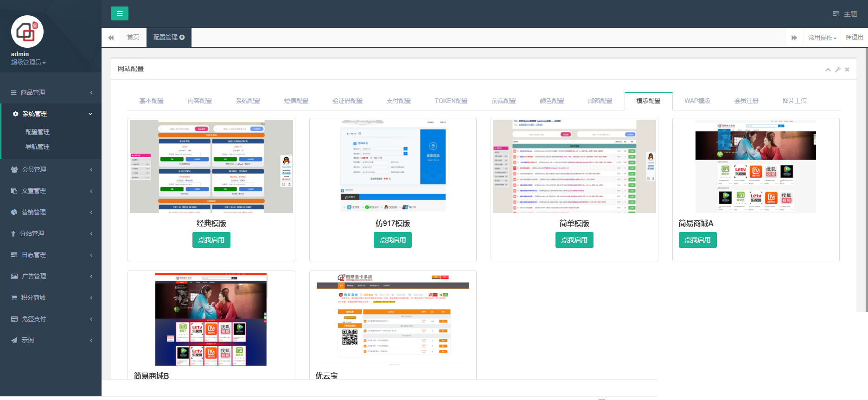Expand the 文章管理 menu
The width and height of the screenshot is (868, 400).
pyautogui.click(x=51, y=191)
